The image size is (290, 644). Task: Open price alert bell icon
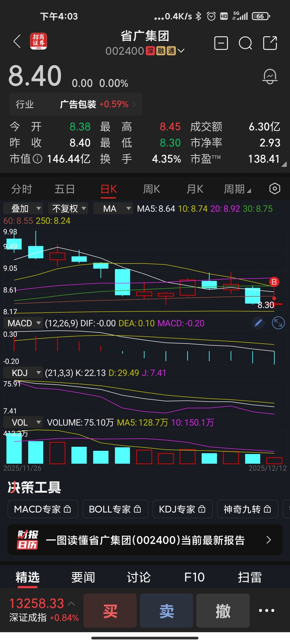coord(270,76)
